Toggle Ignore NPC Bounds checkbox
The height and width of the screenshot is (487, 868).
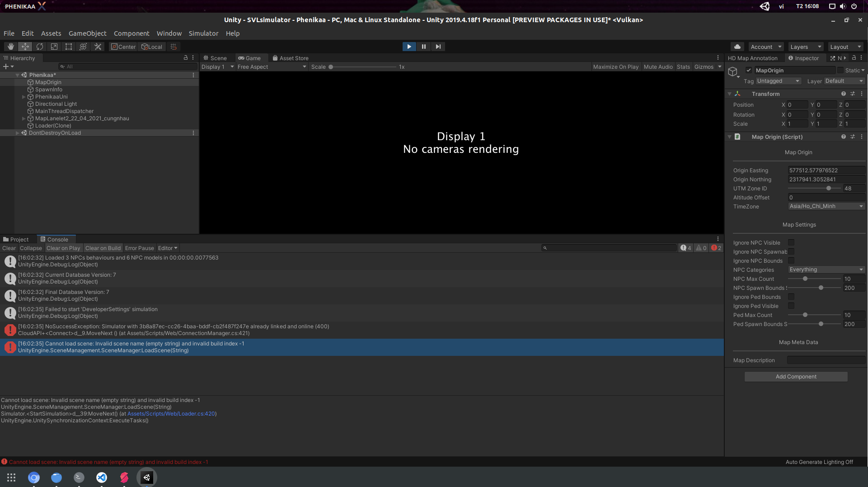pyautogui.click(x=791, y=260)
